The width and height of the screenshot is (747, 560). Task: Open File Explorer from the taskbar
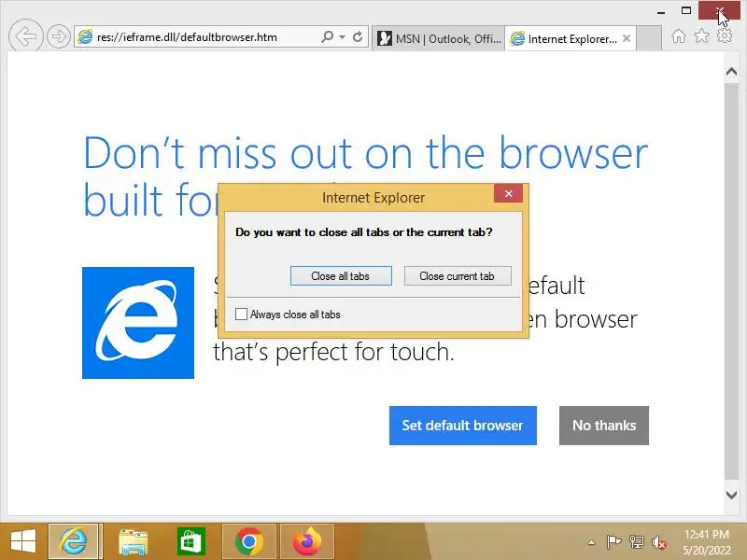(133, 541)
